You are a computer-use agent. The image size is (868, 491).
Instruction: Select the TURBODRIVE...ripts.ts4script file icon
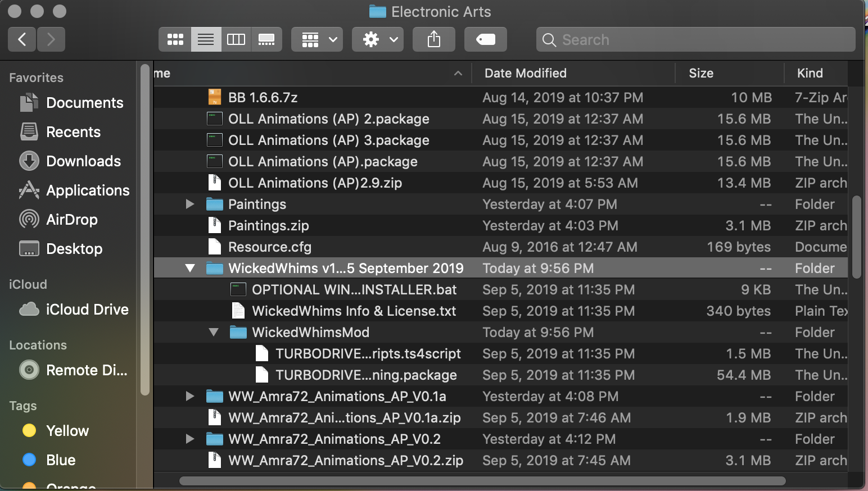coord(262,353)
